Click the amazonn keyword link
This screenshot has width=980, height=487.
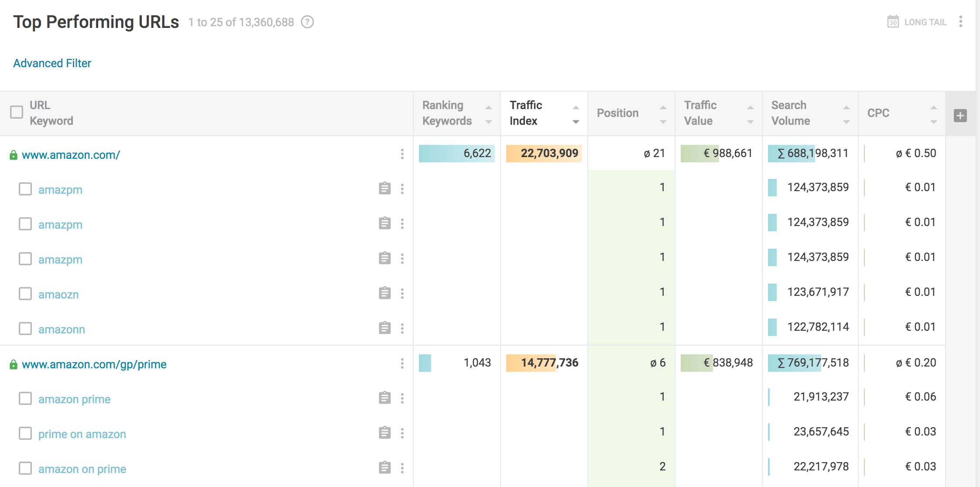62,329
